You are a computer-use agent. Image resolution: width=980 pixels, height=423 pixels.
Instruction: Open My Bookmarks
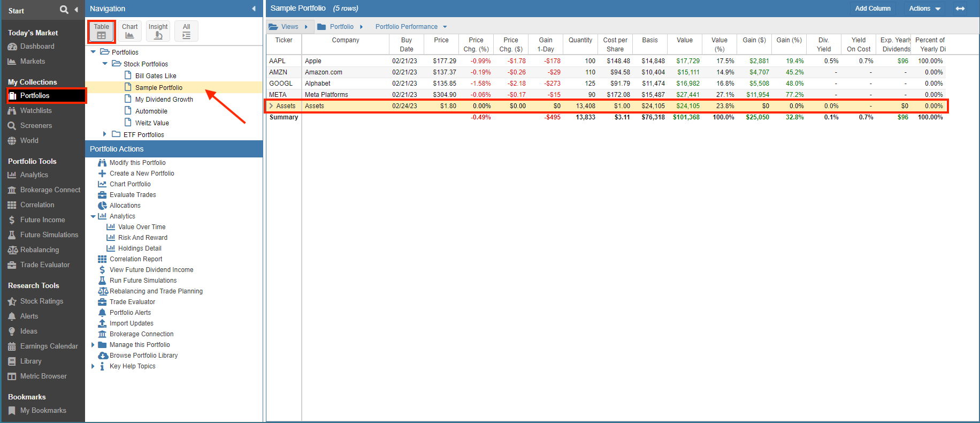click(37, 411)
